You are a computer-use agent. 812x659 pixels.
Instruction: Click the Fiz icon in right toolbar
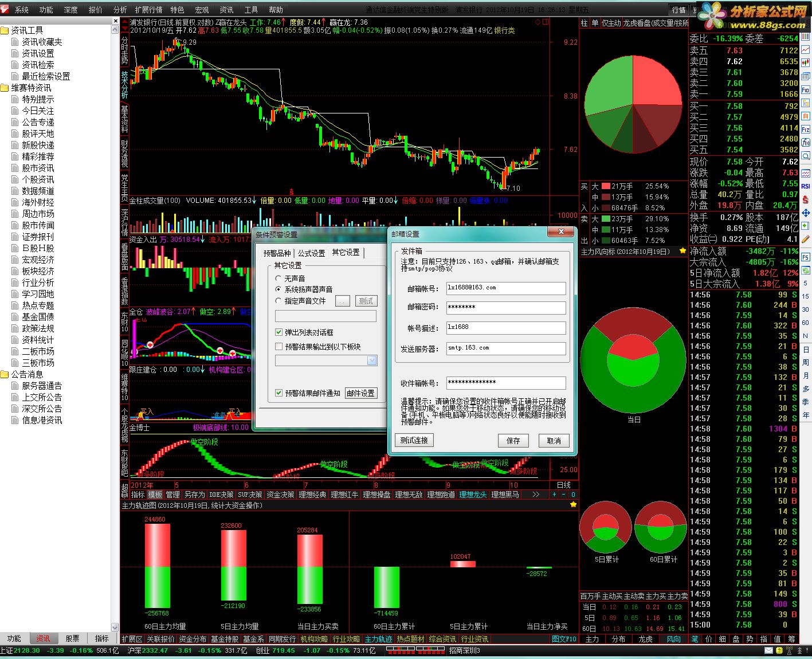(806, 130)
